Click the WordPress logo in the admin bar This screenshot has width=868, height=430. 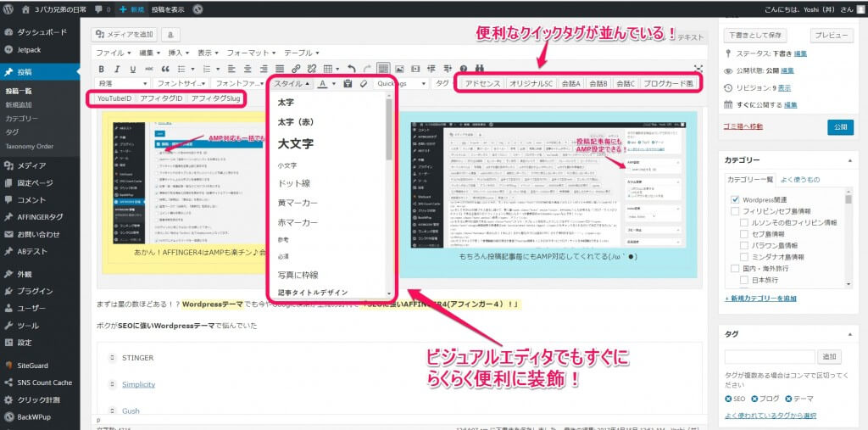click(x=8, y=9)
